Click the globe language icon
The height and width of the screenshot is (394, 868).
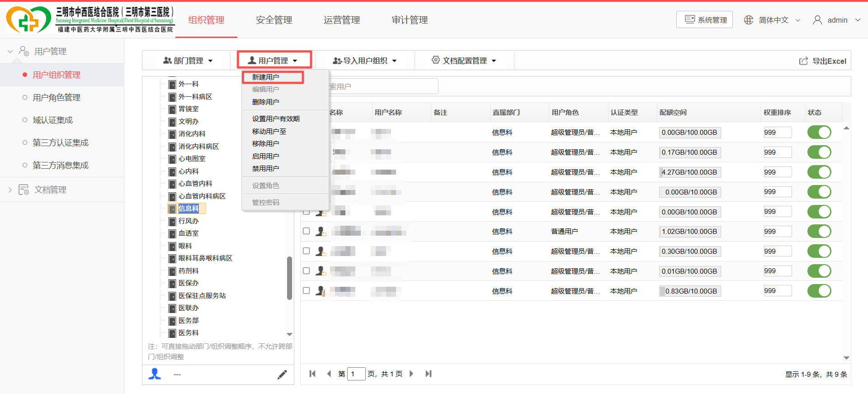click(x=749, y=20)
